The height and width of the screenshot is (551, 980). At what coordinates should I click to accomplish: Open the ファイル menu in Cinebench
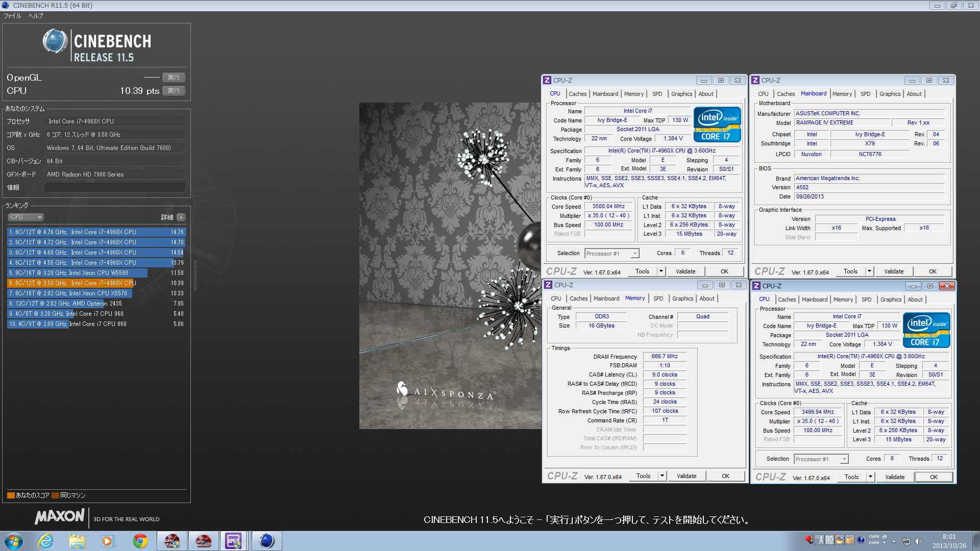coord(12,16)
